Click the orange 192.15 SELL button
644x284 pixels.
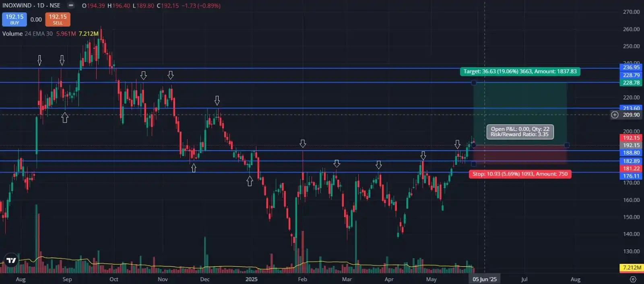[58, 19]
